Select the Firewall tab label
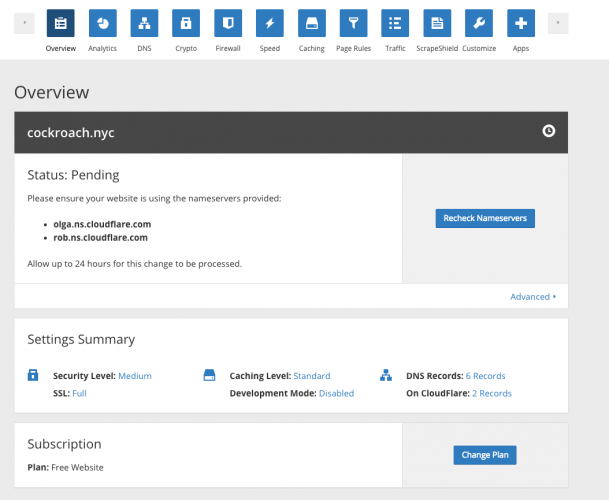This screenshot has width=609, height=500. (x=228, y=49)
